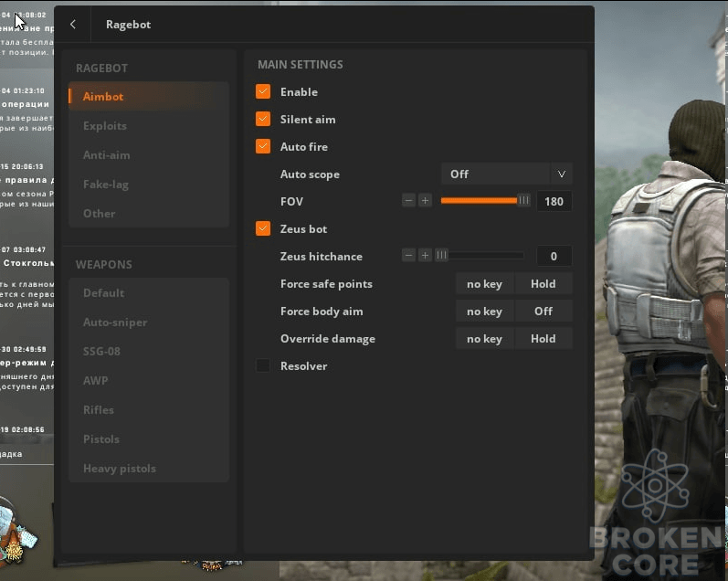Click the WEAPONS section heading
The image size is (728, 581).
click(x=104, y=264)
